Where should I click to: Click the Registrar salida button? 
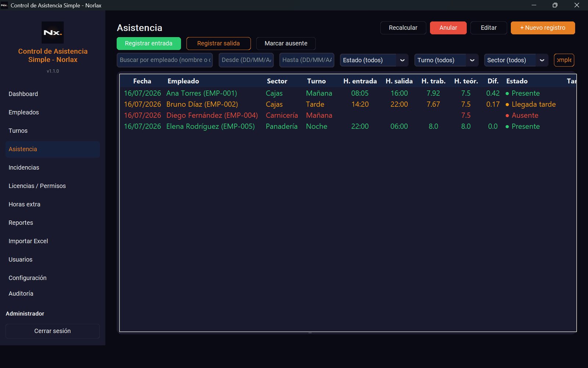click(218, 43)
